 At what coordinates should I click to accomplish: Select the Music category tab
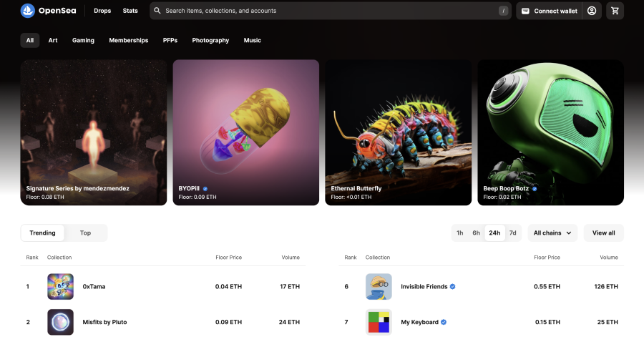pos(252,40)
